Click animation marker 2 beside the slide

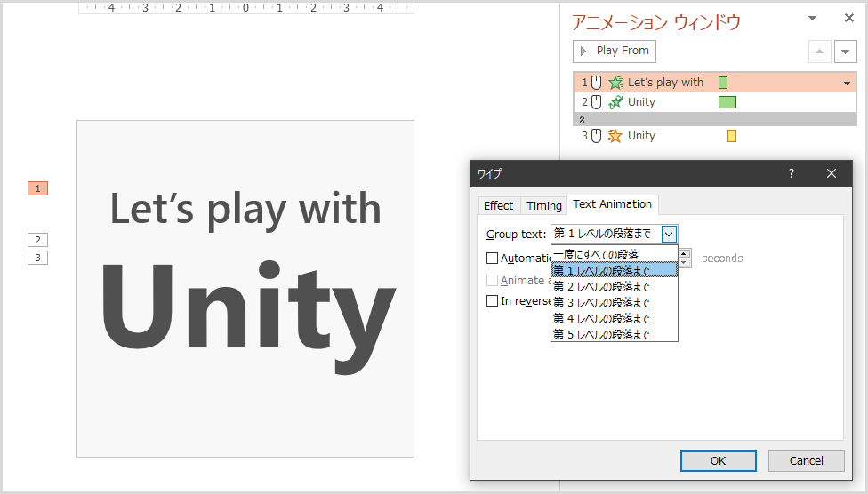point(37,240)
